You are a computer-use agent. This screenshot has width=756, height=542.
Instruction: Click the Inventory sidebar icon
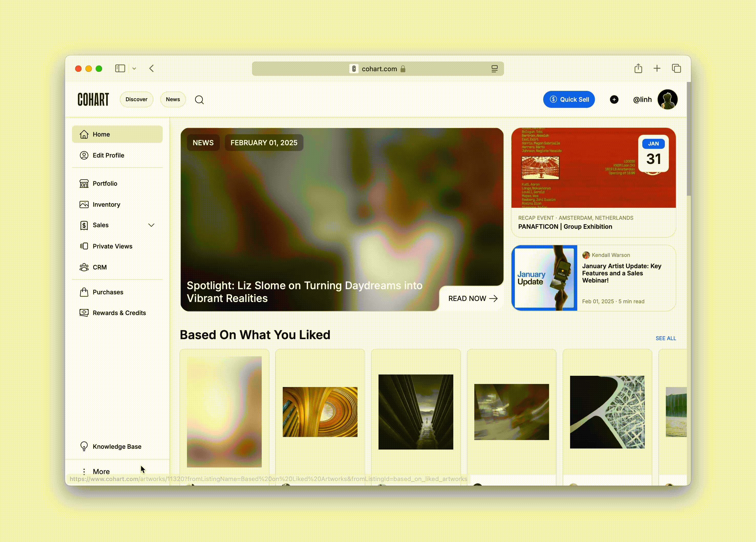pos(85,204)
